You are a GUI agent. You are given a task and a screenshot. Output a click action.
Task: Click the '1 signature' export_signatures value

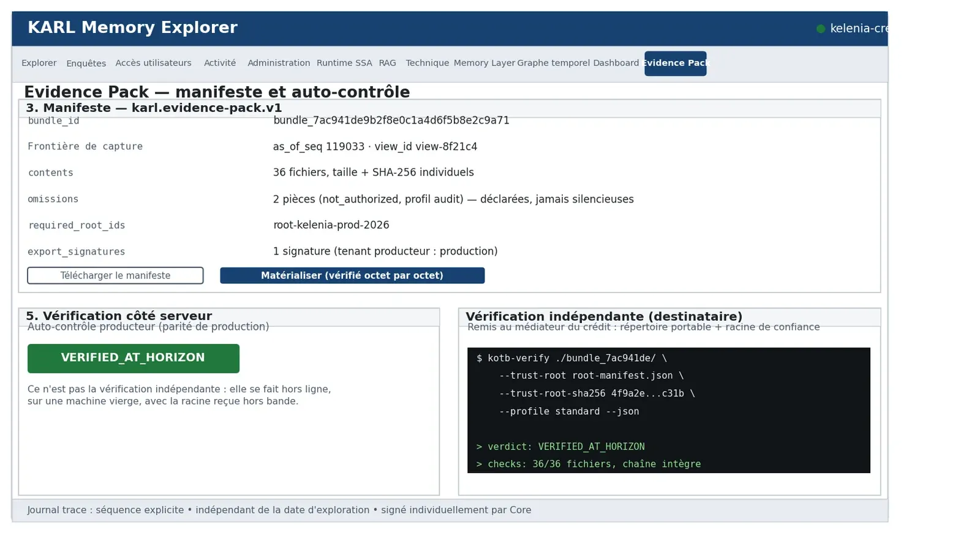(x=385, y=252)
